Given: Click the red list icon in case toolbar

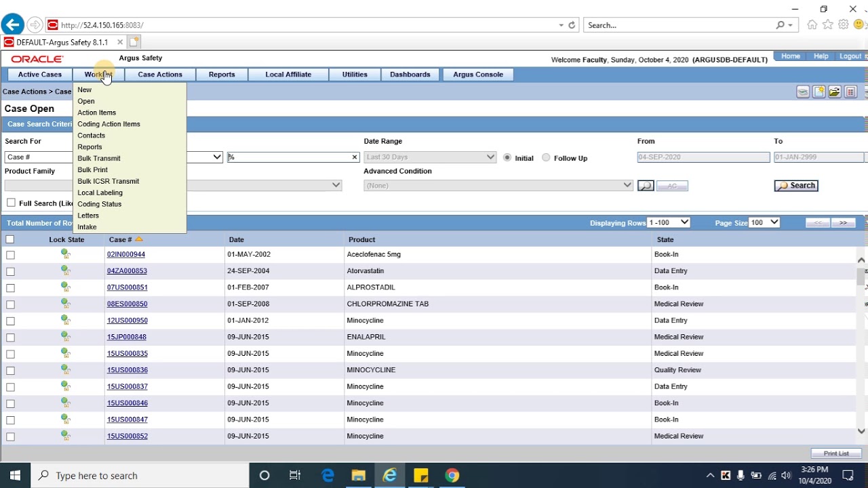Looking at the screenshot, I should 850,92.
